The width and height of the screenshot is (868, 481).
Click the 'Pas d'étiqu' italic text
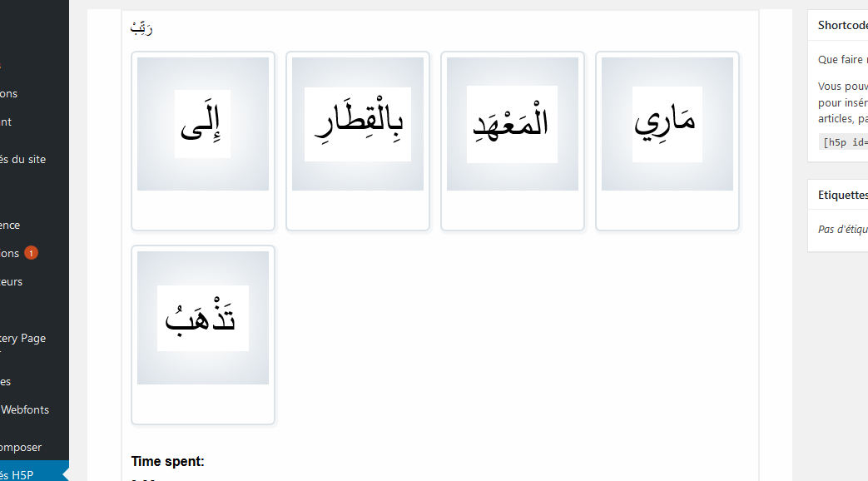coord(842,229)
